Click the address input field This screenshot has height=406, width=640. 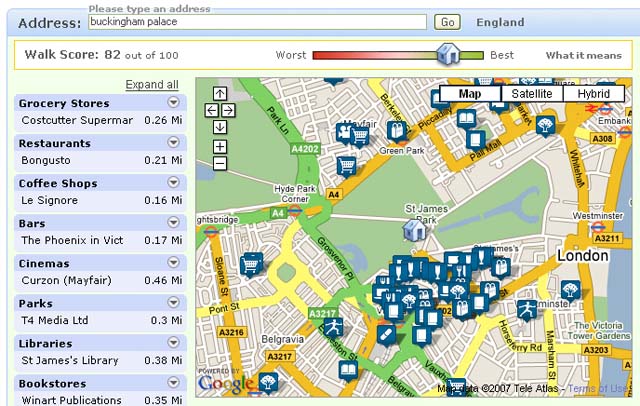[258, 22]
